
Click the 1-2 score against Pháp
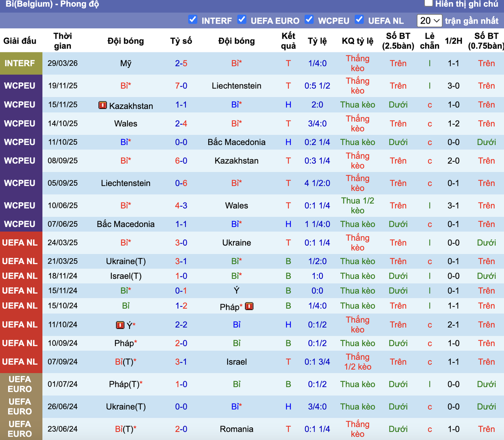point(181,305)
